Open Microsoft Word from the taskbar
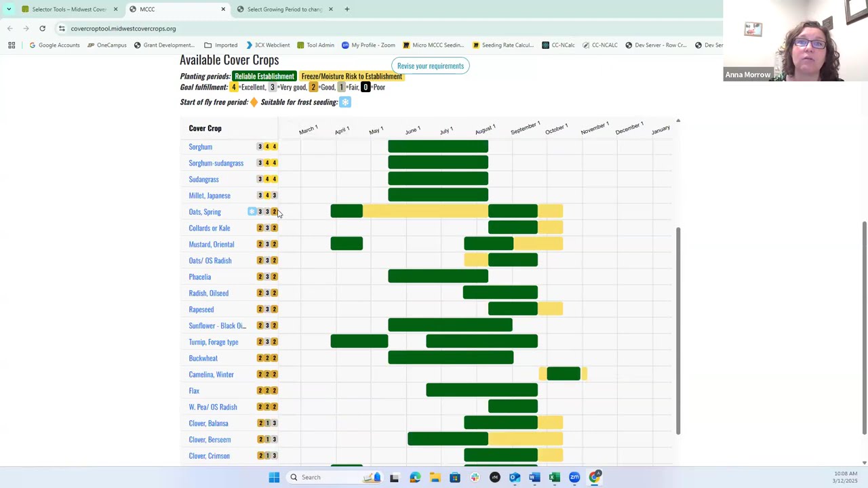This screenshot has height=488, width=868. click(x=534, y=477)
